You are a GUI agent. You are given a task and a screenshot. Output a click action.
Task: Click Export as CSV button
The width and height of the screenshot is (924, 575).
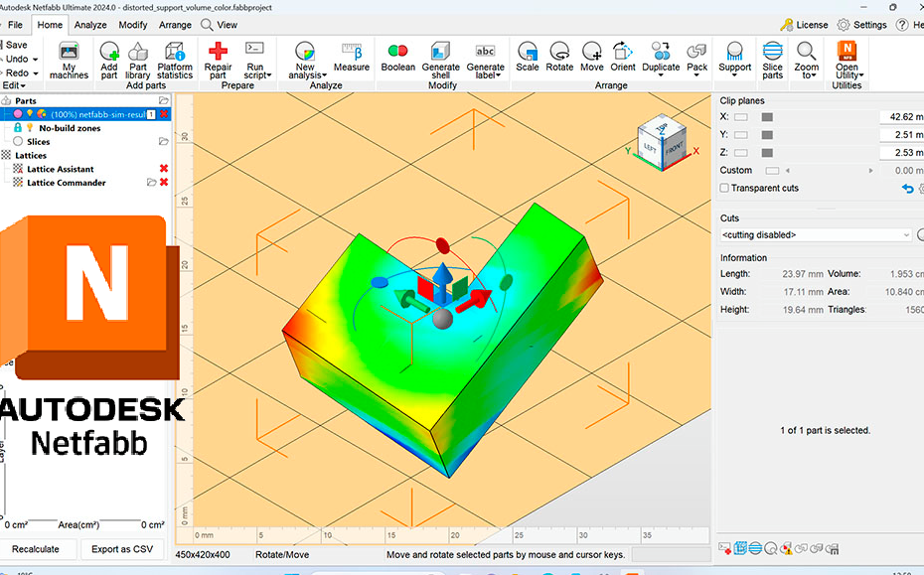pyautogui.click(x=122, y=549)
